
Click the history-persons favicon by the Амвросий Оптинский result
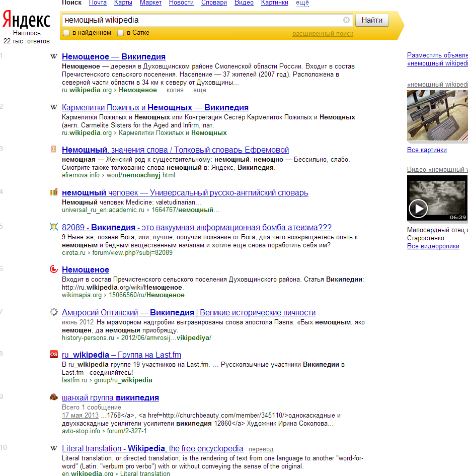pos(54,312)
